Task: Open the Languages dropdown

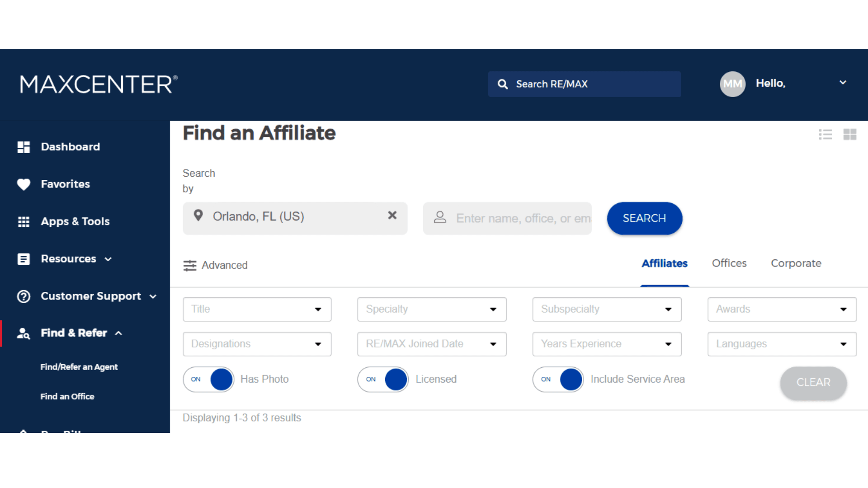Action: (782, 344)
